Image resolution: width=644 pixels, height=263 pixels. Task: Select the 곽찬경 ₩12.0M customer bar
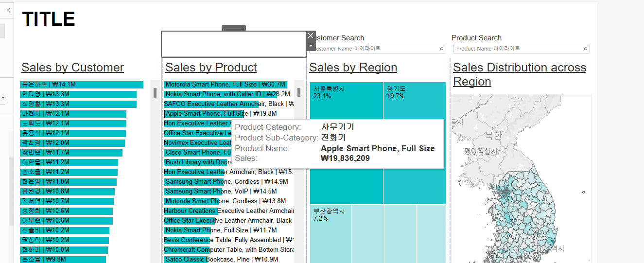(x=72, y=143)
